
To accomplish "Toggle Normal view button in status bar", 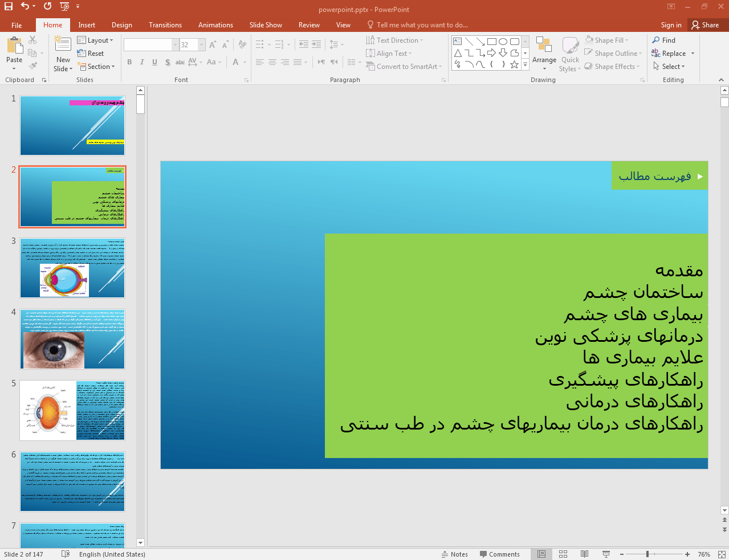I will pos(541,554).
